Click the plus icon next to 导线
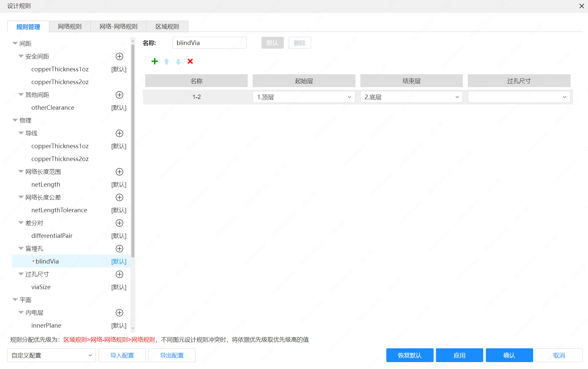The image size is (588, 369). pos(119,133)
